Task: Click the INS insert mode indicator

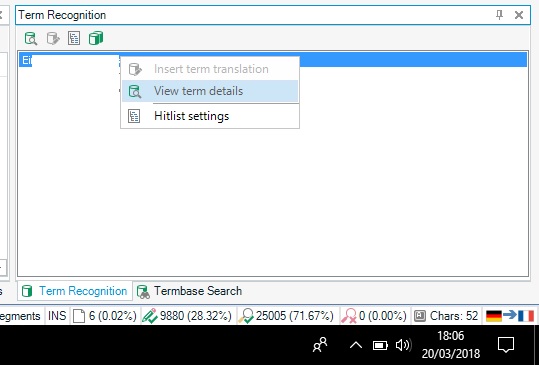Action: 57,316
